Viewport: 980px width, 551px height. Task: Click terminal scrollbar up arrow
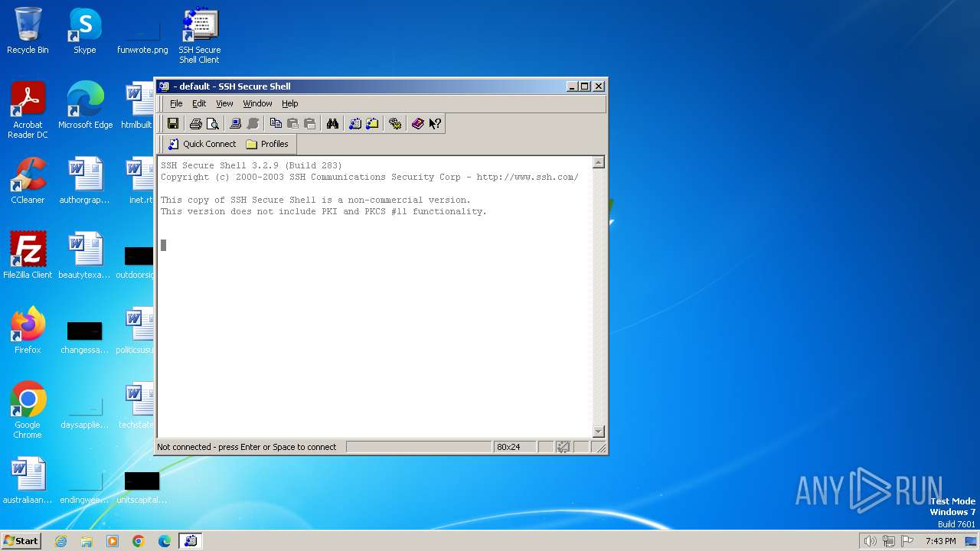coord(599,162)
